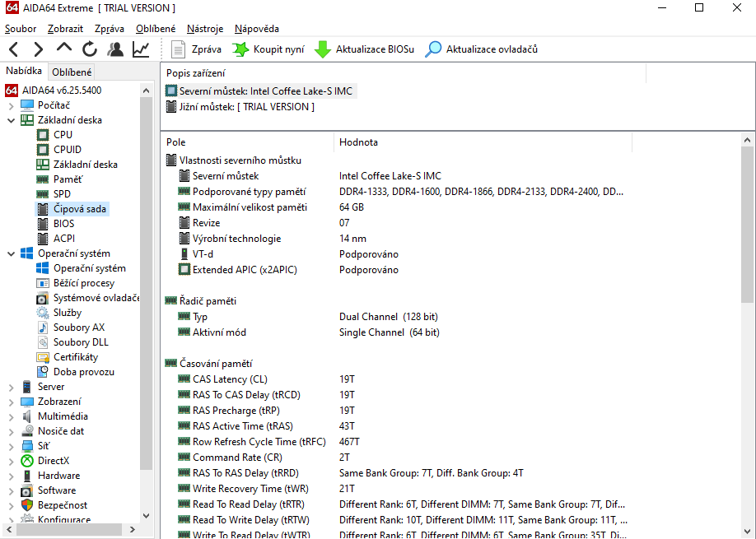Expand the Hardware tree node

11,476
